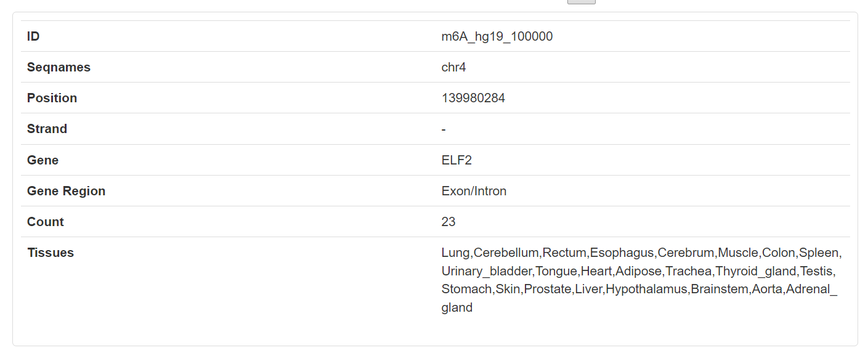Click the Gene row label

pyautogui.click(x=43, y=160)
